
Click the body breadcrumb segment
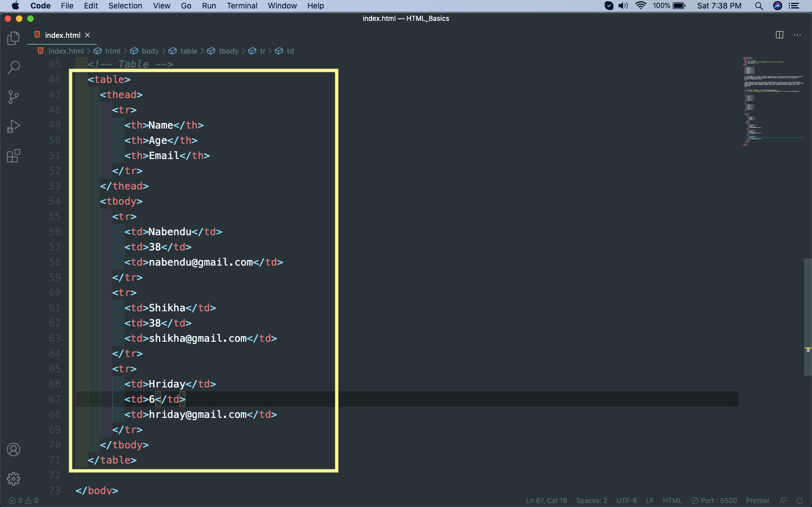point(150,51)
